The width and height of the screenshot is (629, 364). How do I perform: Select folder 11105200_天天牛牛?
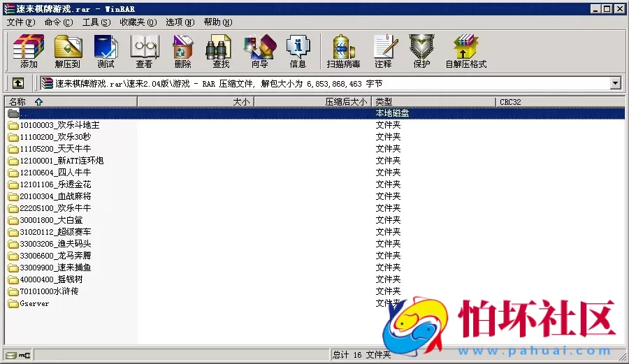(x=55, y=149)
